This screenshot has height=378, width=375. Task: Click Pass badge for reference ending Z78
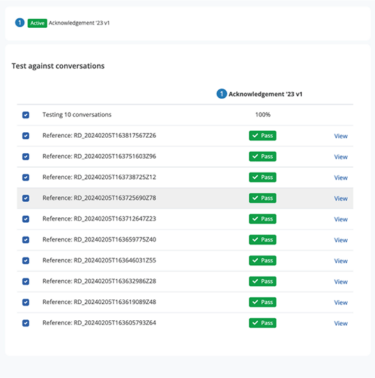click(x=263, y=198)
